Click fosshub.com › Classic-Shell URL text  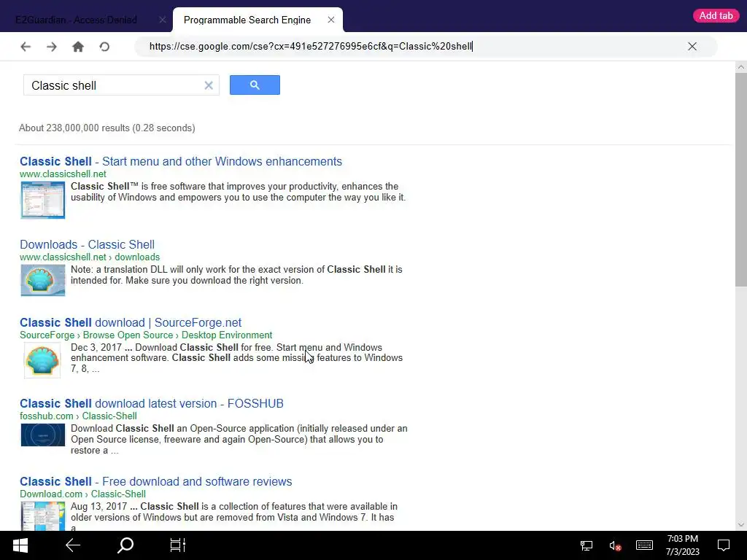click(x=78, y=416)
